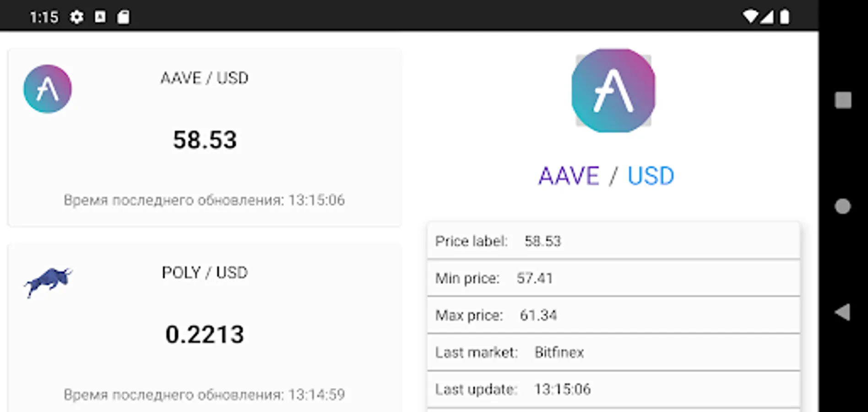Image resolution: width=868 pixels, height=412 pixels.
Task: Tap the large AAVE logo in details
Action: 613,91
